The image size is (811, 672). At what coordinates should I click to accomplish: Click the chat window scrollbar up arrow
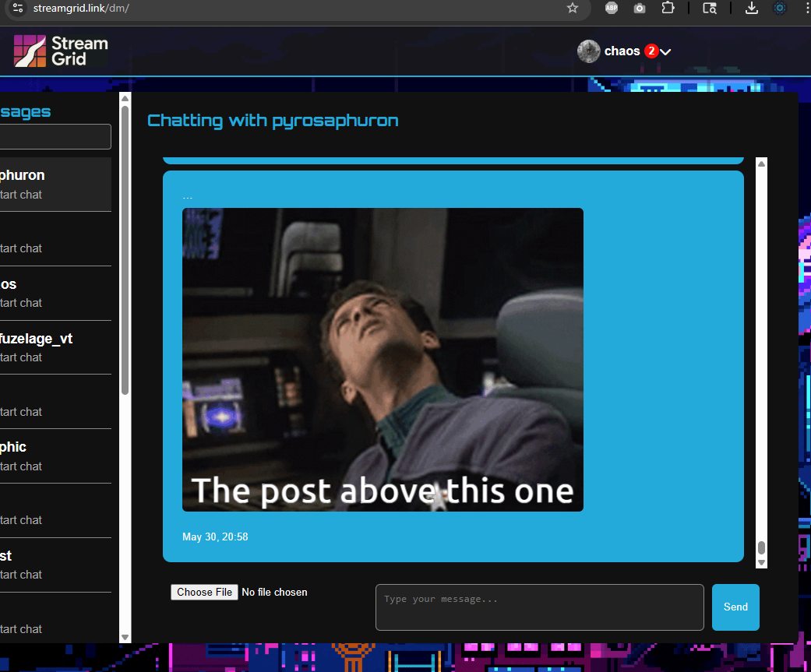point(761,164)
